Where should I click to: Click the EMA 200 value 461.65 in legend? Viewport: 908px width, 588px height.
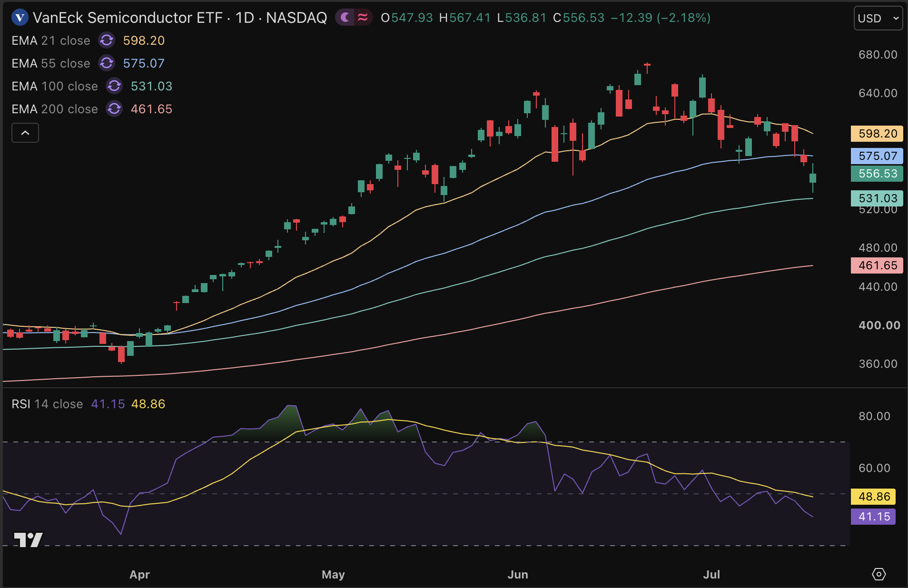151,109
